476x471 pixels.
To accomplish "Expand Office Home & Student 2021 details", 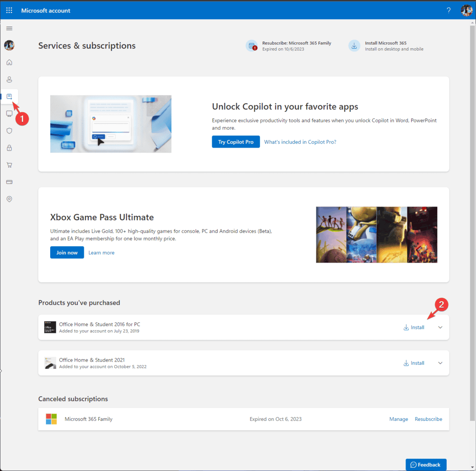I will click(x=440, y=363).
